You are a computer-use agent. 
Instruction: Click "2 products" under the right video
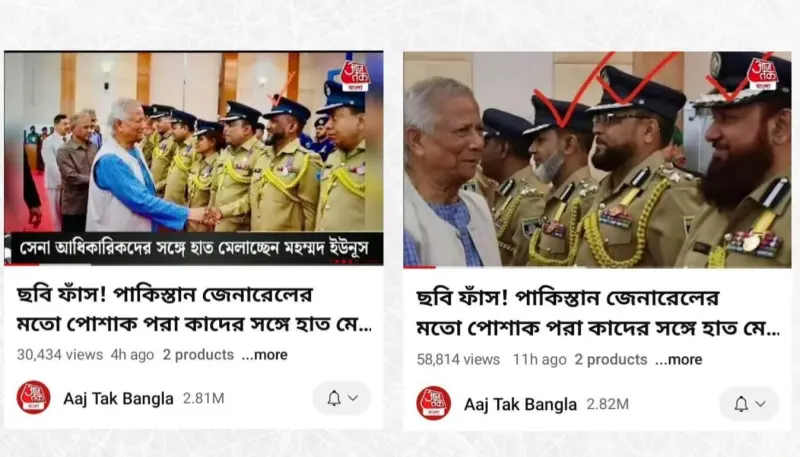tap(611, 360)
